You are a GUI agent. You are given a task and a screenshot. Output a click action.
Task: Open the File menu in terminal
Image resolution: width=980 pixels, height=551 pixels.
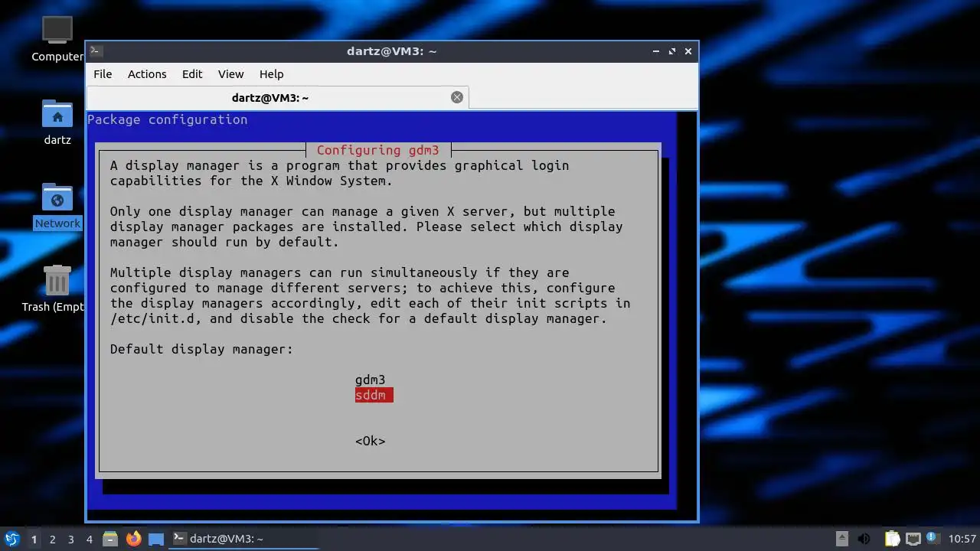pos(103,74)
